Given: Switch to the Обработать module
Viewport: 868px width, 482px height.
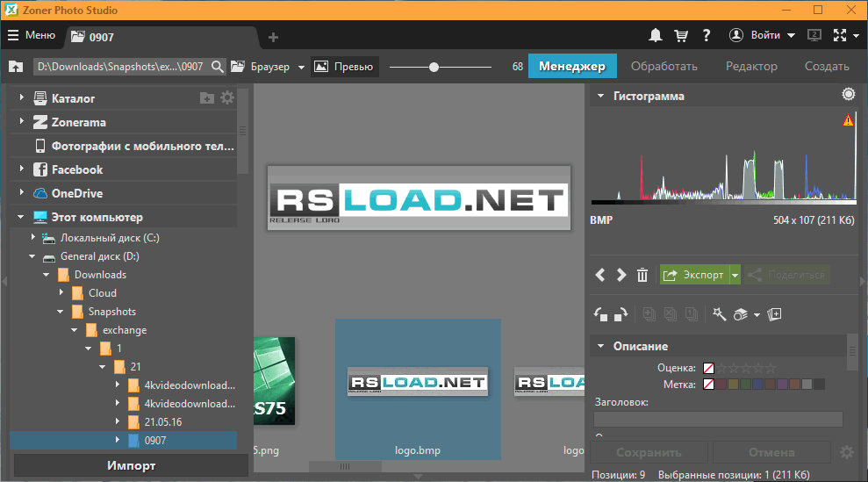Looking at the screenshot, I should coord(664,66).
